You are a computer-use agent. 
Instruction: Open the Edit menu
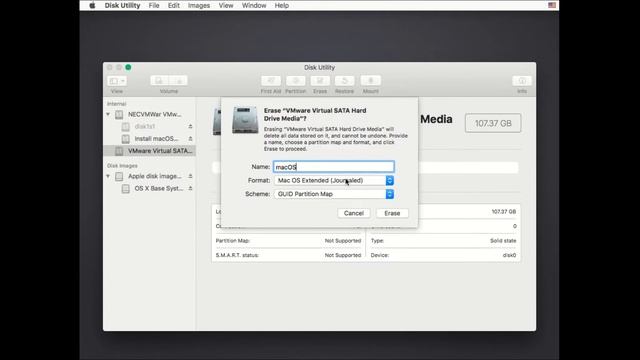(173, 5)
